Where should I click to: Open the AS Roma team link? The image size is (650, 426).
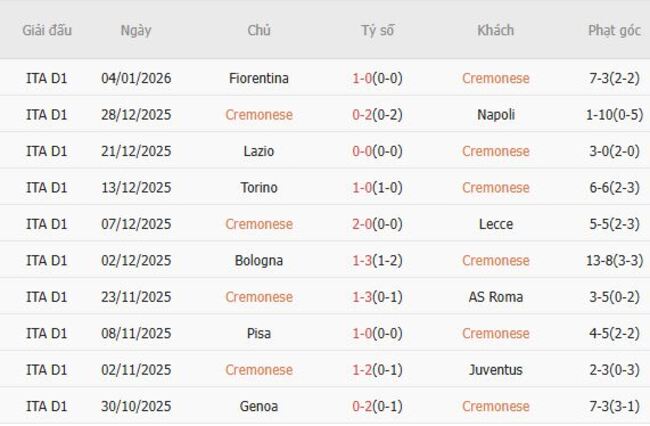point(496,297)
